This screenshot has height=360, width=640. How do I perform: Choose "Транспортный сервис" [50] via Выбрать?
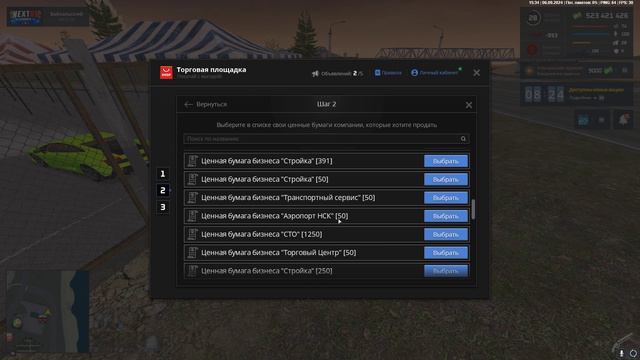(446, 198)
